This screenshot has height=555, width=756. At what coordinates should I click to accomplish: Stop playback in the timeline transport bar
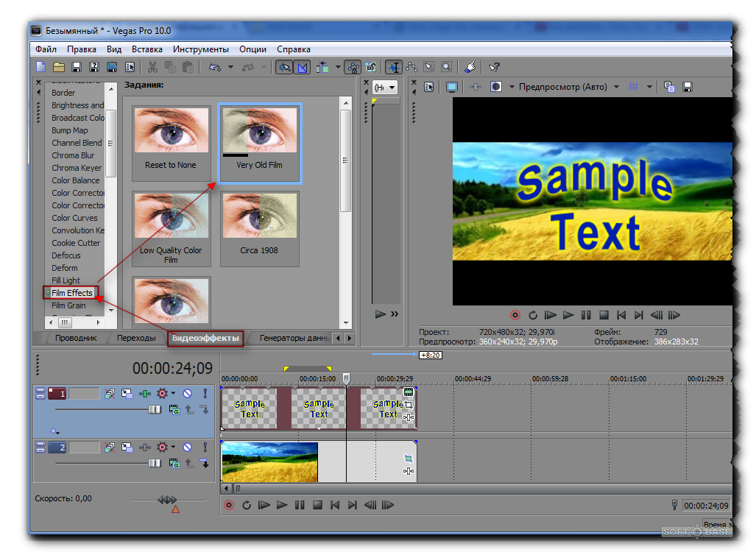[x=317, y=506]
